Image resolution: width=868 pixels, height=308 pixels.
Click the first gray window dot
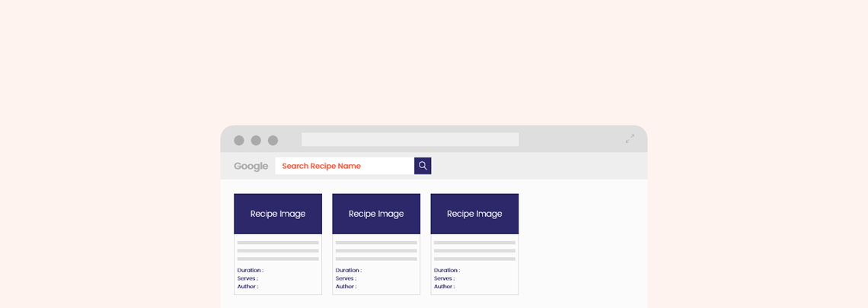pos(239,141)
